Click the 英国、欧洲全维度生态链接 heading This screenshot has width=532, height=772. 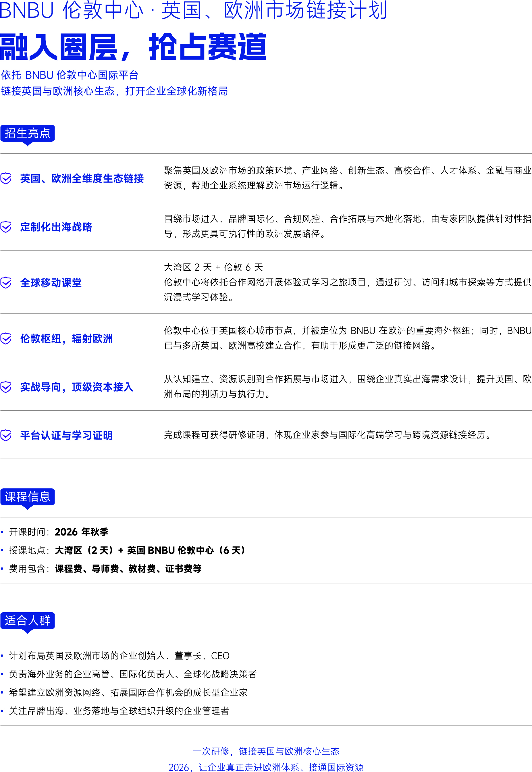82,178
